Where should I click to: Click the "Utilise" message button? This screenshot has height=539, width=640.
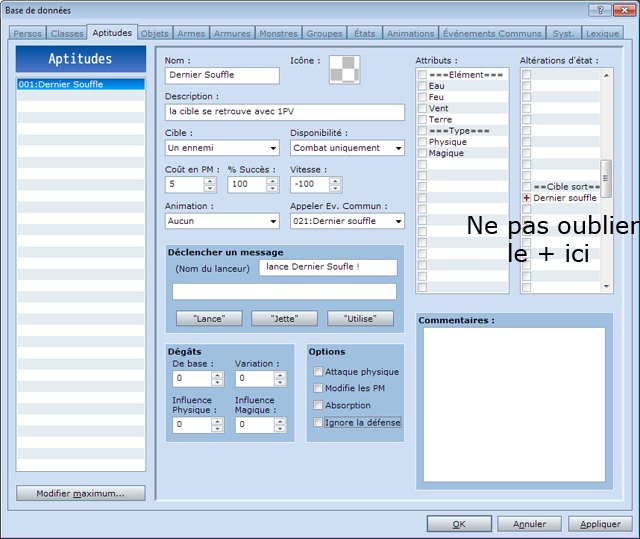[360, 319]
